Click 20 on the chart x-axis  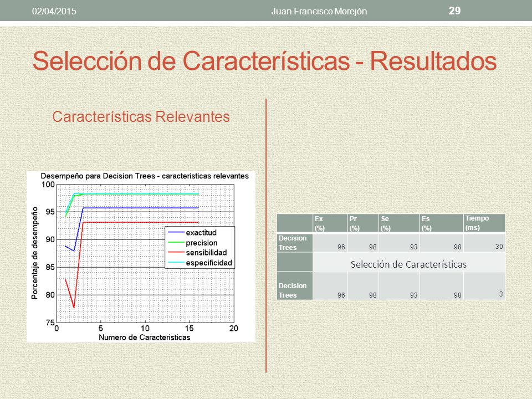point(234,329)
